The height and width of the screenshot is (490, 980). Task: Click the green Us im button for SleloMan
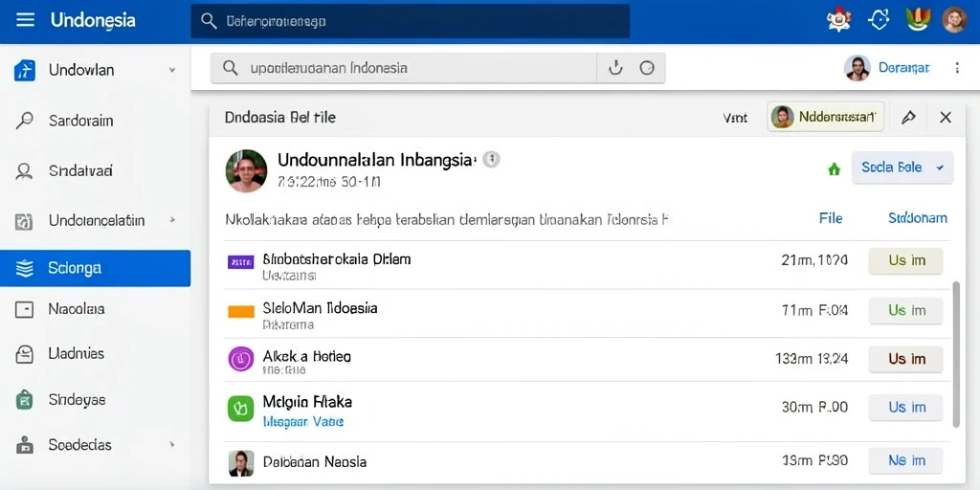pos(905,311)
